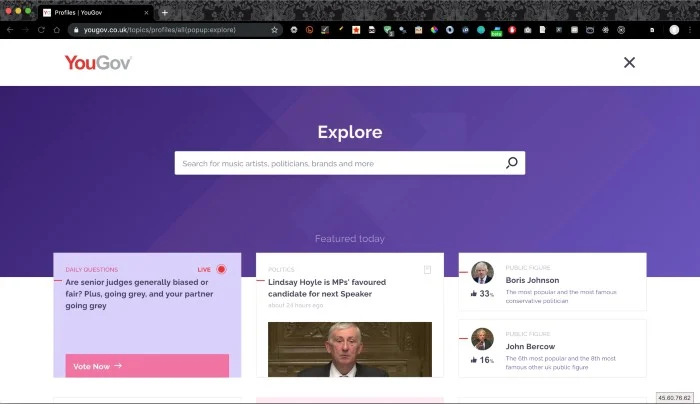This screenshot has width=700, height=404.
Task: Click the red star extension icon
Action: point(356,30)
